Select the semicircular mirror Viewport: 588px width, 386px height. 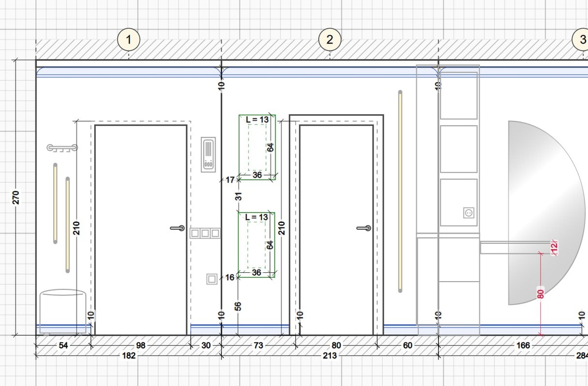[546, 213]
